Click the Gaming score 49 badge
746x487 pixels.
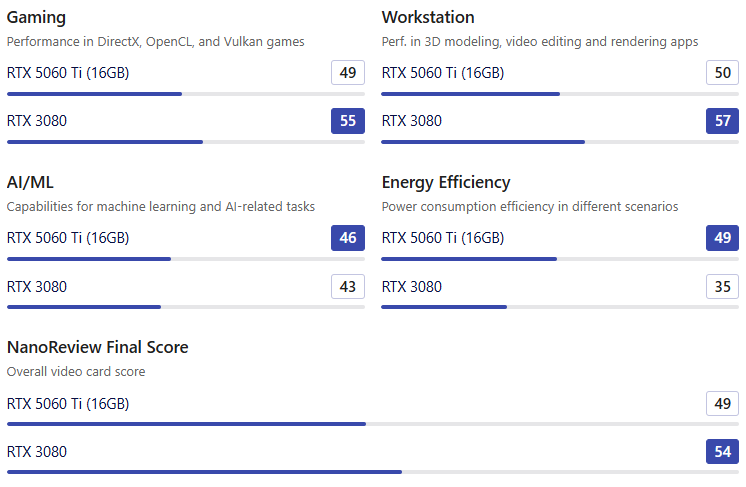click(x=348, y=72)
